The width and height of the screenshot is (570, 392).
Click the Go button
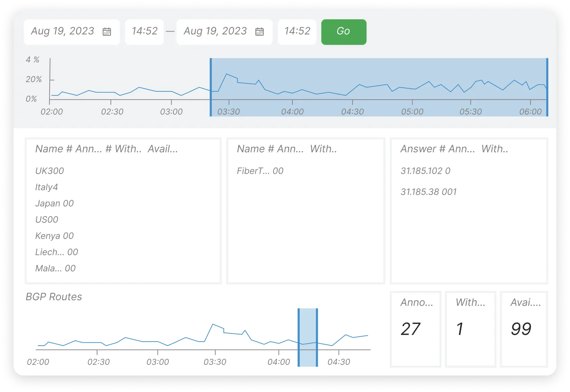coord(343,31)
